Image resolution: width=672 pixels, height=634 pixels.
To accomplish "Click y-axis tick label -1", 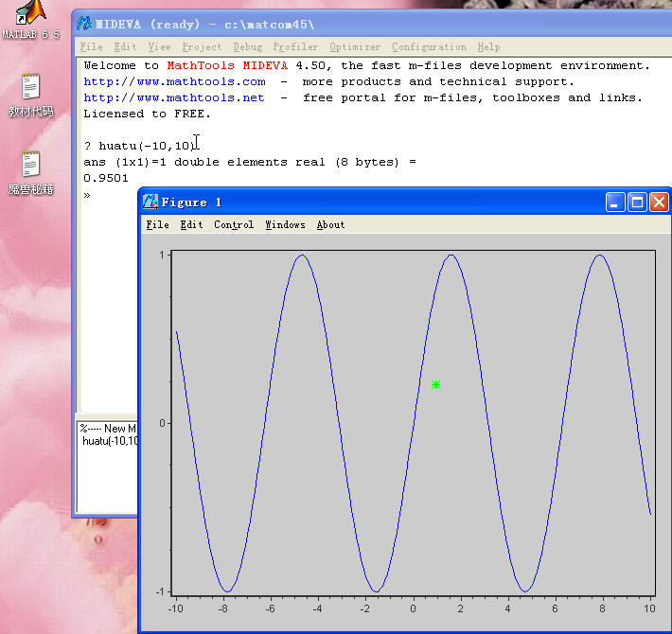I will pos(160,592).
